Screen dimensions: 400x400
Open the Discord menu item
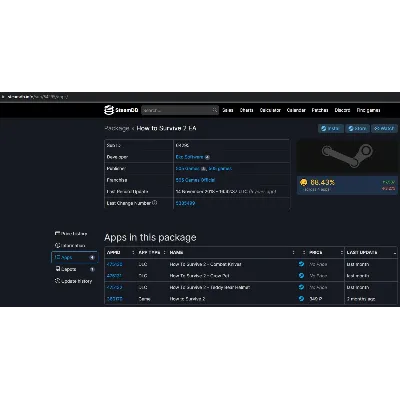(342, 110)
